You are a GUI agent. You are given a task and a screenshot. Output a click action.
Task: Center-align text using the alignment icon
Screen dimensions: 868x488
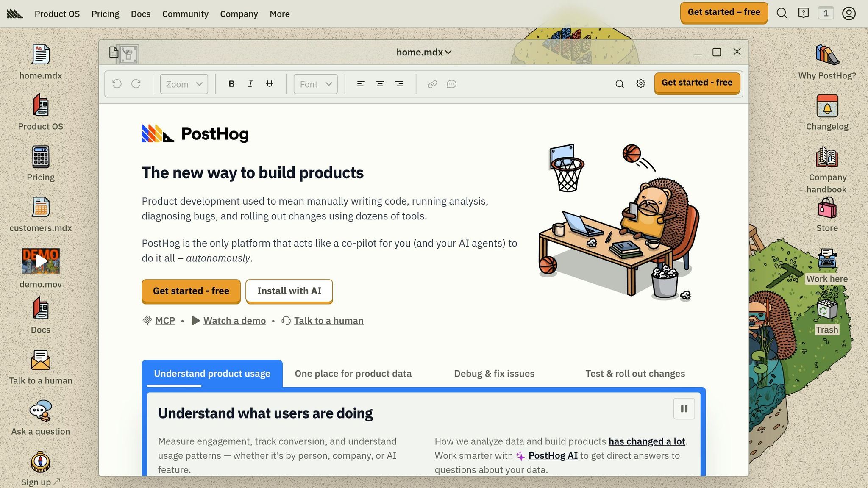pos(380,84)
